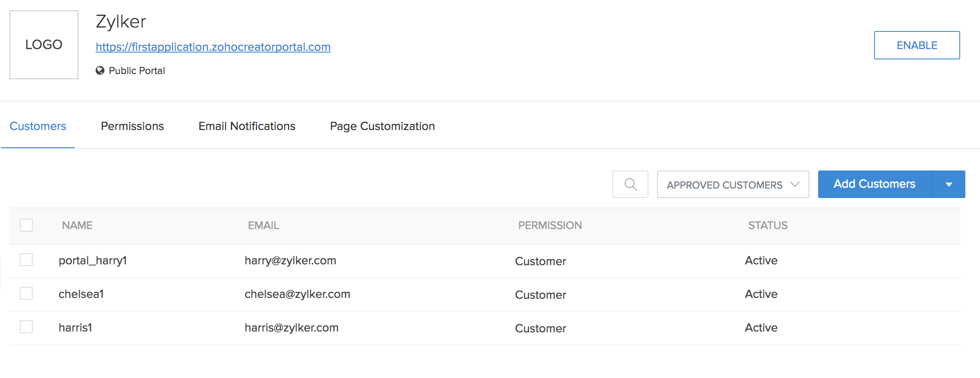Viewport: 980px width, 378px height.
Task: Sort by the NAME column header
Action: [77, 225]
